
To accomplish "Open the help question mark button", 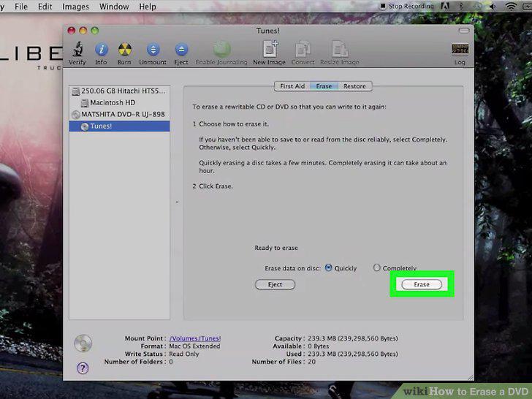I will click(x=83, y=368).
